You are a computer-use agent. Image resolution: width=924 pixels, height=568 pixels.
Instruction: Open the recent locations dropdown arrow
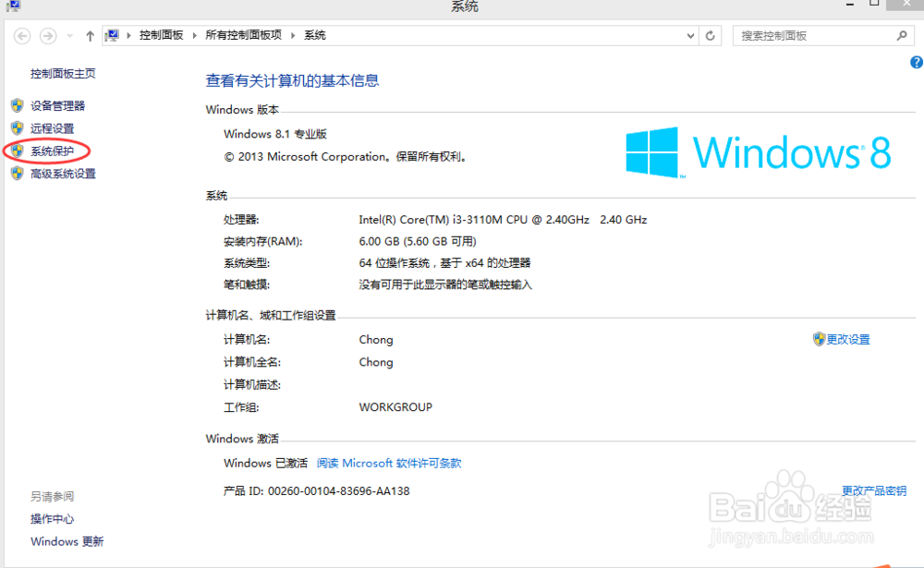tap(69, 36)
